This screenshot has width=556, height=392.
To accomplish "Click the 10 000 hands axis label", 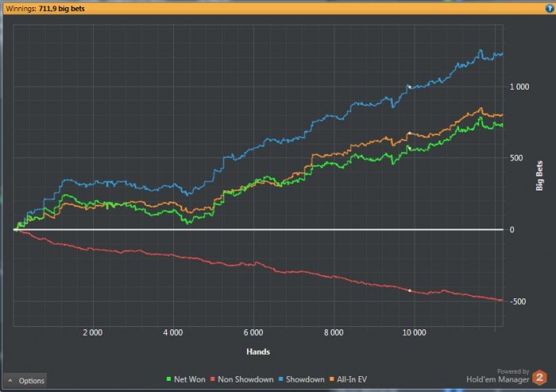I will [414, 332].
